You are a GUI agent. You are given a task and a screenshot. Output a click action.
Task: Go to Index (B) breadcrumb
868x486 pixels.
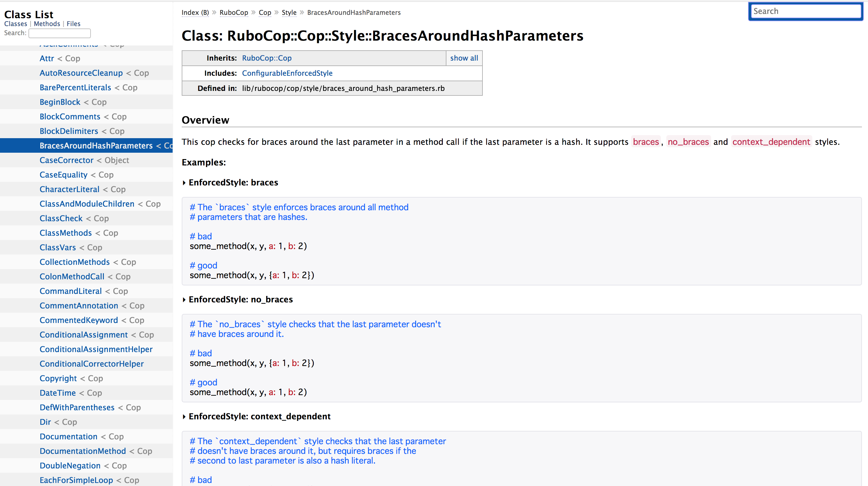coord(195,12)
